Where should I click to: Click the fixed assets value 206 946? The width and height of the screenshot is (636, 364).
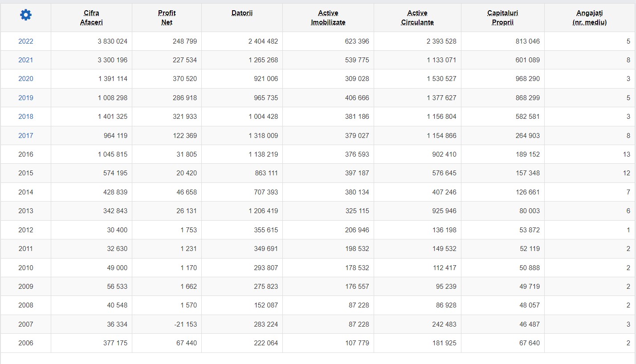(357, 230)
